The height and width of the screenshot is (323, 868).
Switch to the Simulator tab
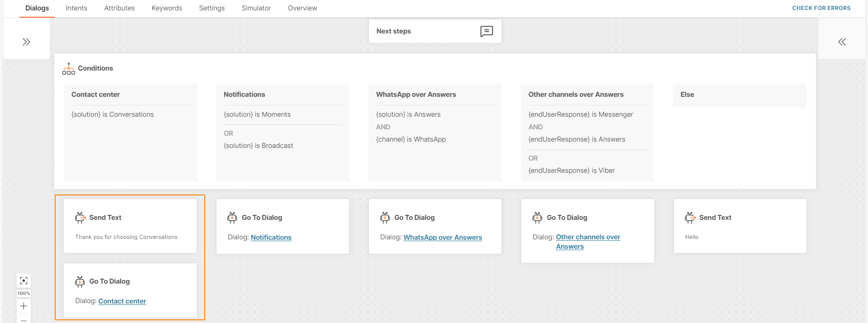(256, 8)
